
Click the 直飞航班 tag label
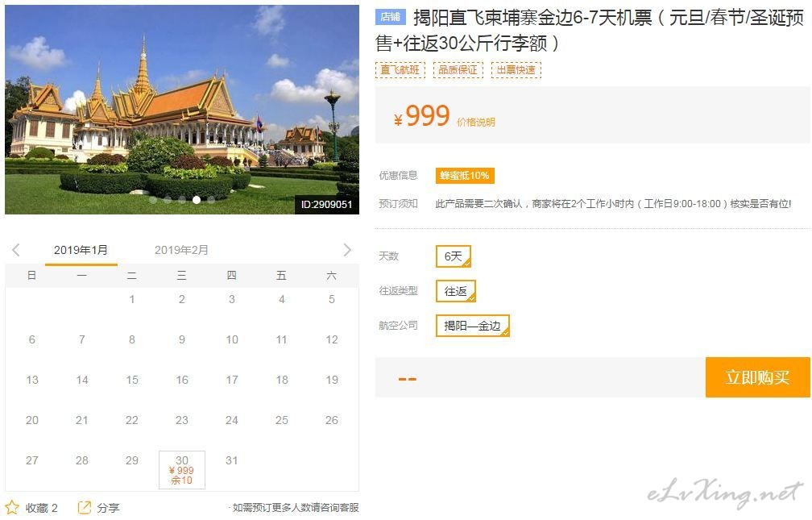pyautogui.click(x=400, y=70)
